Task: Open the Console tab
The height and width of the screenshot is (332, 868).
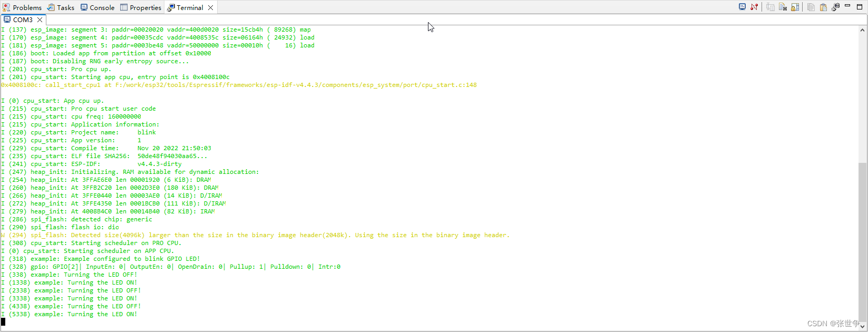Action: (97, 7)
